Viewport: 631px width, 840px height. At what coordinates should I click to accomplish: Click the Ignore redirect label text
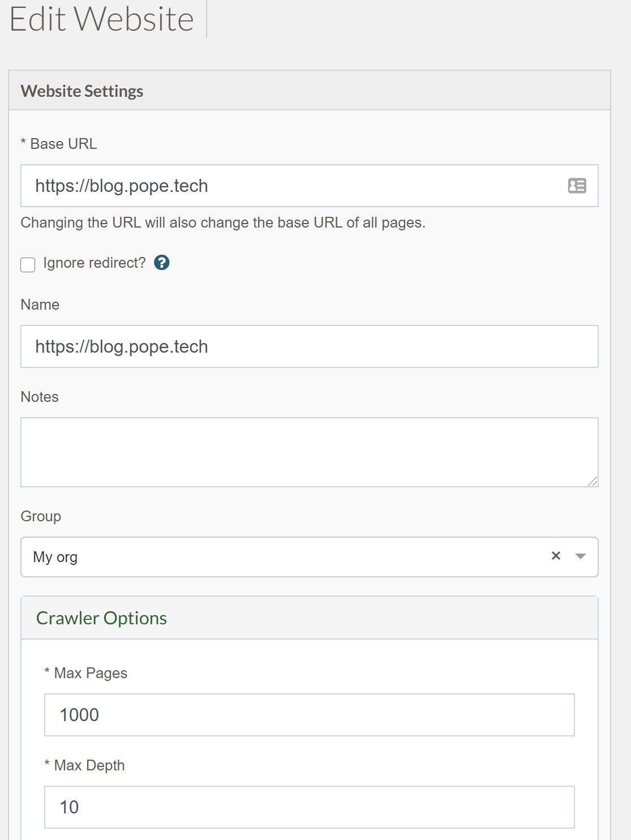pos(95,263)
